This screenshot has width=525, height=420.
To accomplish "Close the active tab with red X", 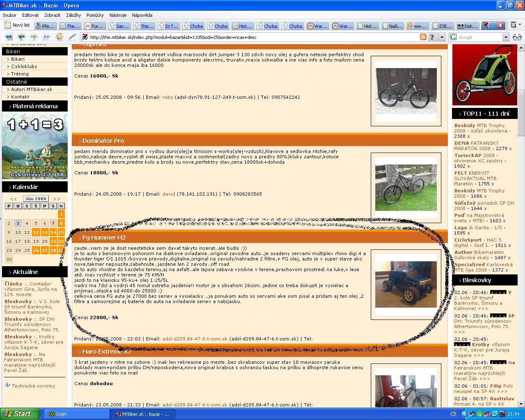I will click(500, 25).
